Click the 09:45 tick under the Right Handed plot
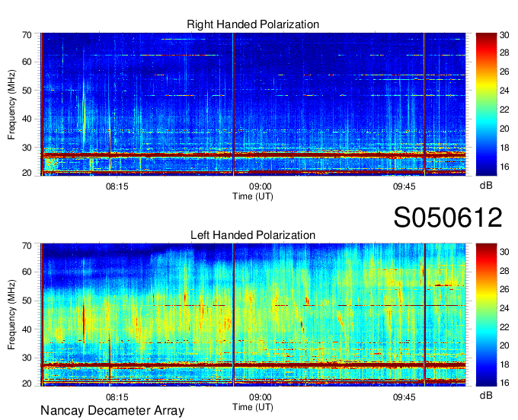The height and width of the screenshot is (420, 518). click(404, 186)
